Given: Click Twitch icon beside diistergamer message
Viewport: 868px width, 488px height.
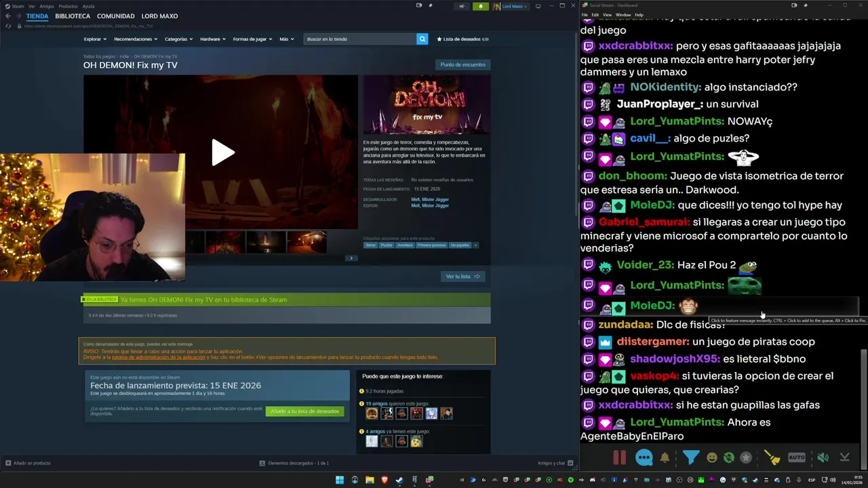Looking at the screenshot, I should (x=588, y=342).
